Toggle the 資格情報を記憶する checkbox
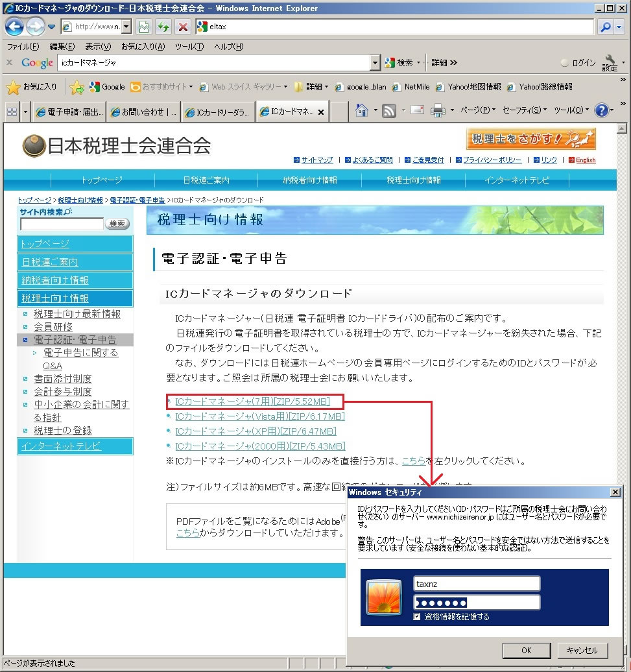The height and width of the screenshot is (672, 631). click(x=417, y=616)
